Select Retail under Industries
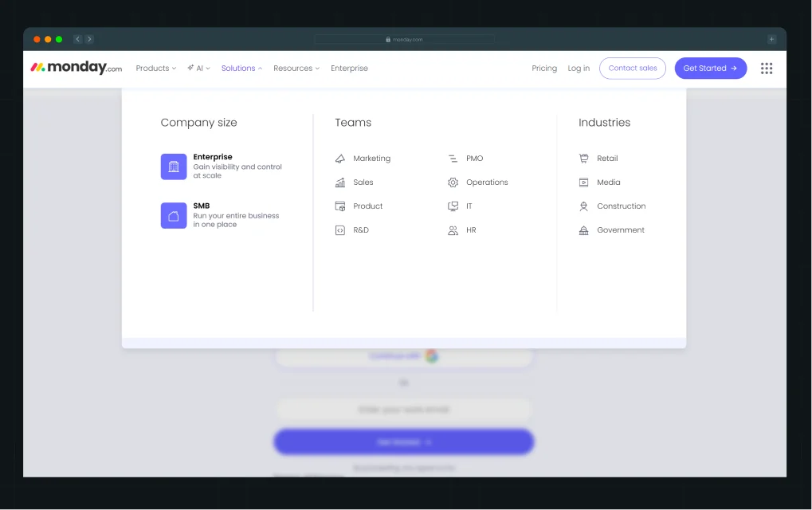This screenshot has height=510, width=812. tap(598, 159)
